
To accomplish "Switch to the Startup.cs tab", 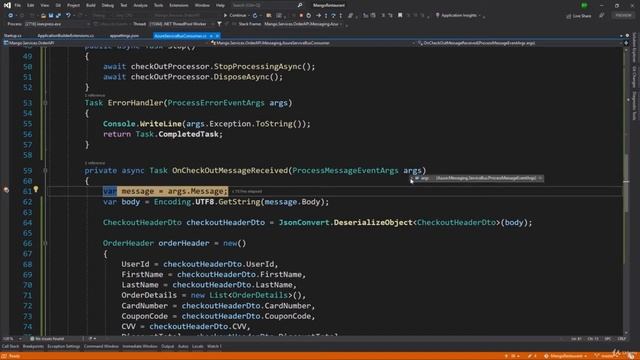I will (13, 36).
